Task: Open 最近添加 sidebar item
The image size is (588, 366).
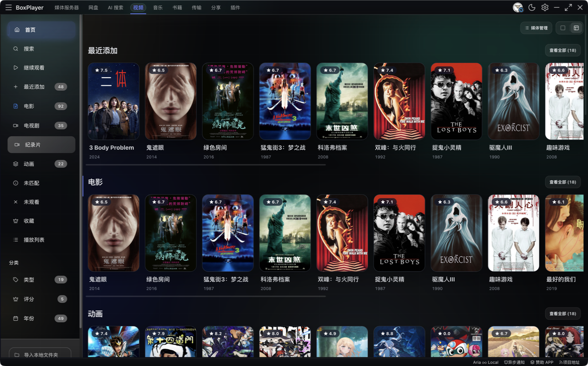Action: click(41, 87)
